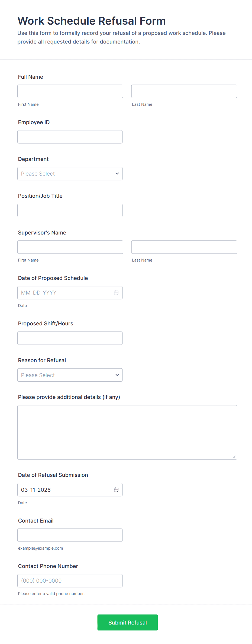The width and height of the screenshot is (252, 644).
Task: Focus Supervisor's last name field
Action: tap(184, 247)
